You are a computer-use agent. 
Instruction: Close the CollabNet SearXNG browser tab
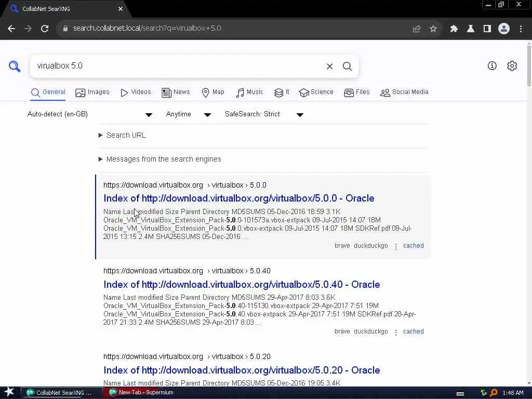click(x=120, y=9)
